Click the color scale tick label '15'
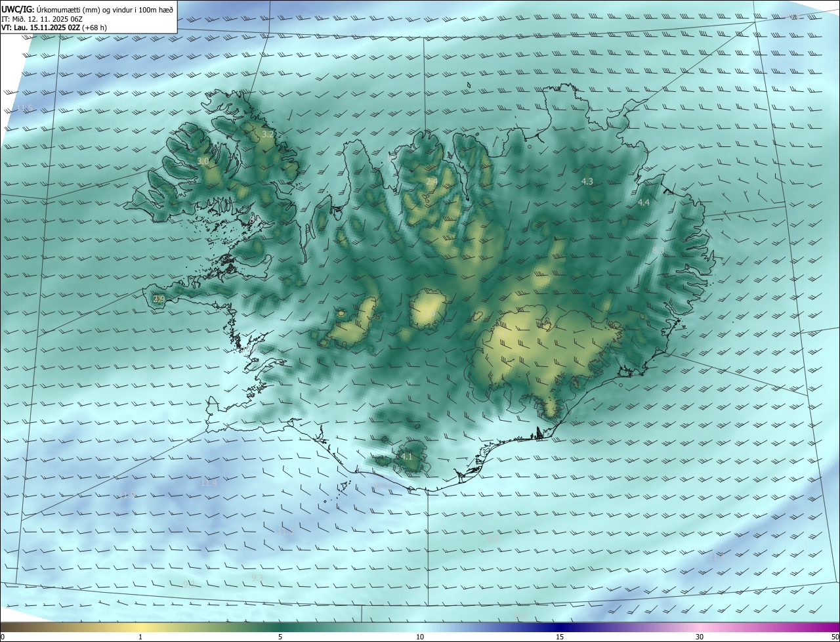The width and height of the screenshot is (840, 642). [560, 637]
